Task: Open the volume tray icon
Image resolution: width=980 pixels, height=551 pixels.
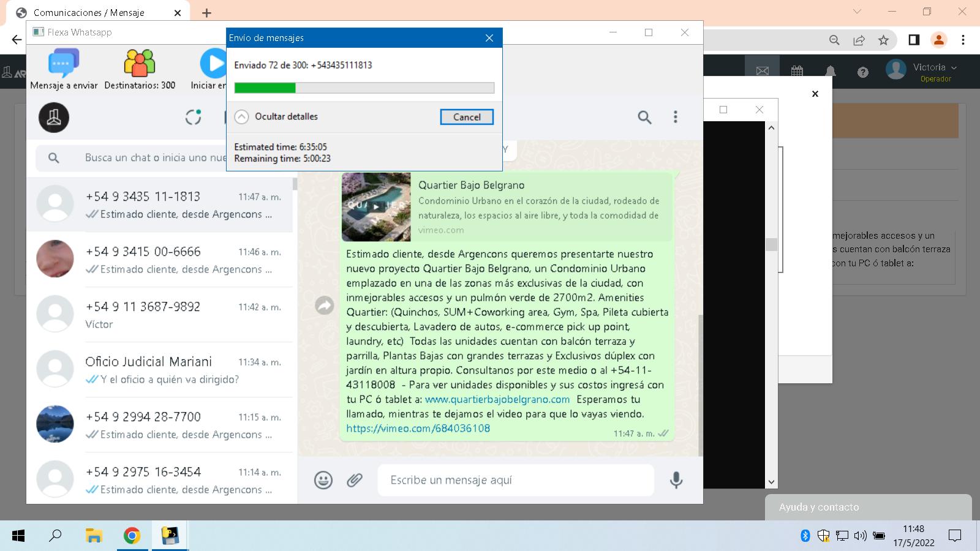Action: (861, 536)
